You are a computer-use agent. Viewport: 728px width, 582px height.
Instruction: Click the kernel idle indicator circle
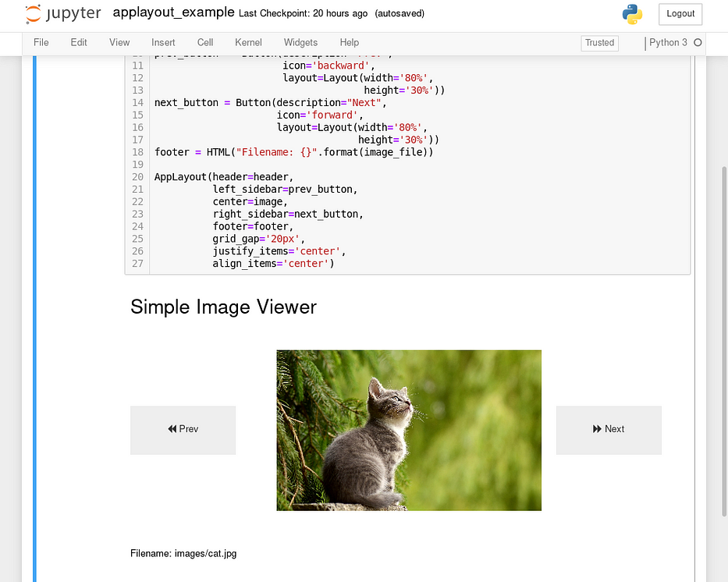698,43
